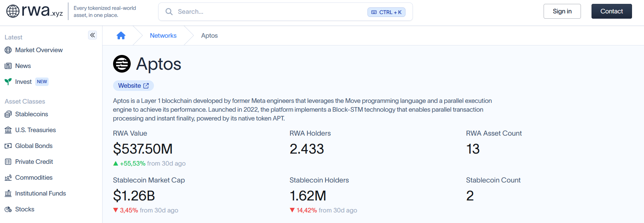The width and height of the screenshot is (644, 223).
Task: Open the Aptos Website link
Action: [134, 86]
